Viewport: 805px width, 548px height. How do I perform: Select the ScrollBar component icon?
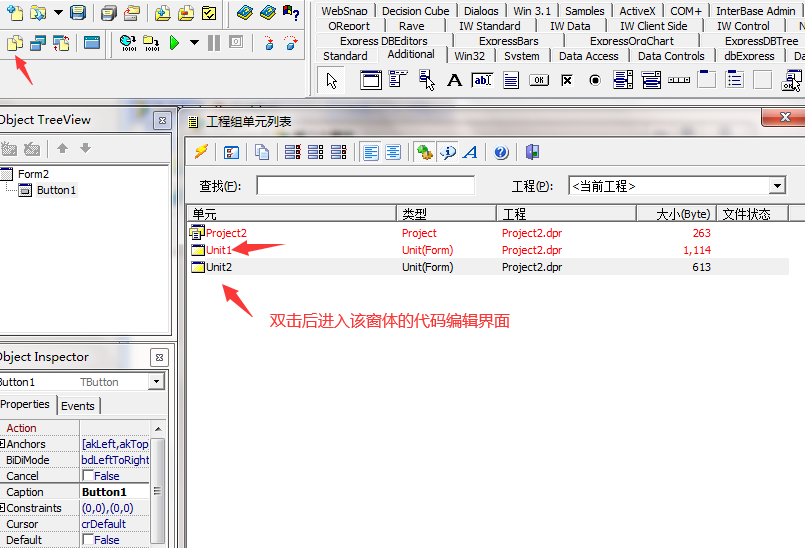679,80
